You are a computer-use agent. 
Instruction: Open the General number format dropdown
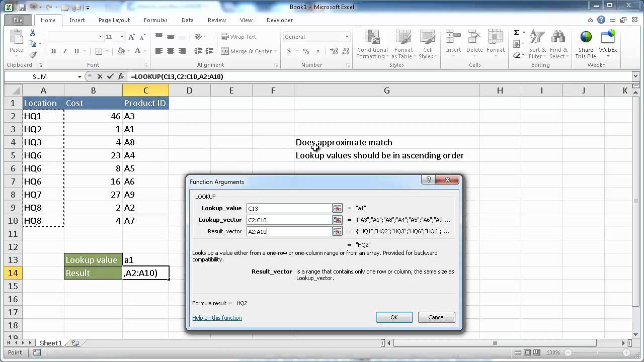point(347,37)
